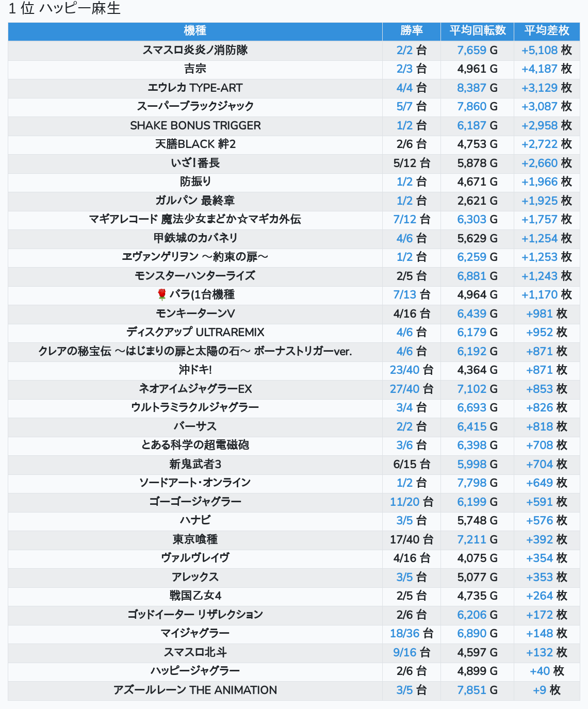Click ネオアイムジャグラーEX machine name
Image resolution: width=588 pixels, height=709 pixels.
tap(195, 389)
